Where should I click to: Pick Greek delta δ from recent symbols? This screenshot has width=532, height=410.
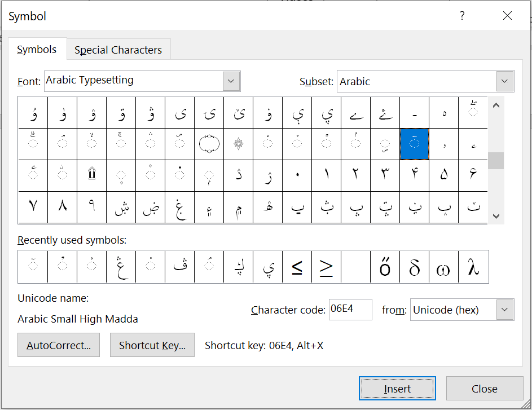pyautogui.click(x=414, y=267)
